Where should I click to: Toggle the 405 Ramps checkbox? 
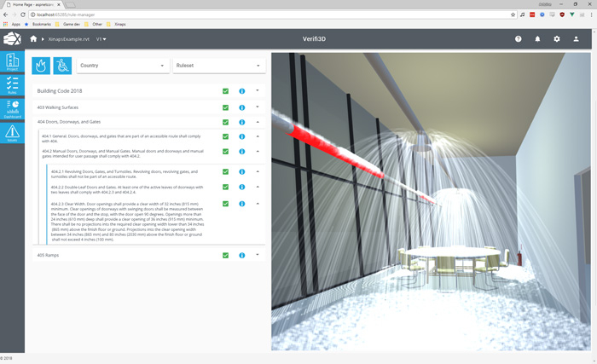pos(225,255)
